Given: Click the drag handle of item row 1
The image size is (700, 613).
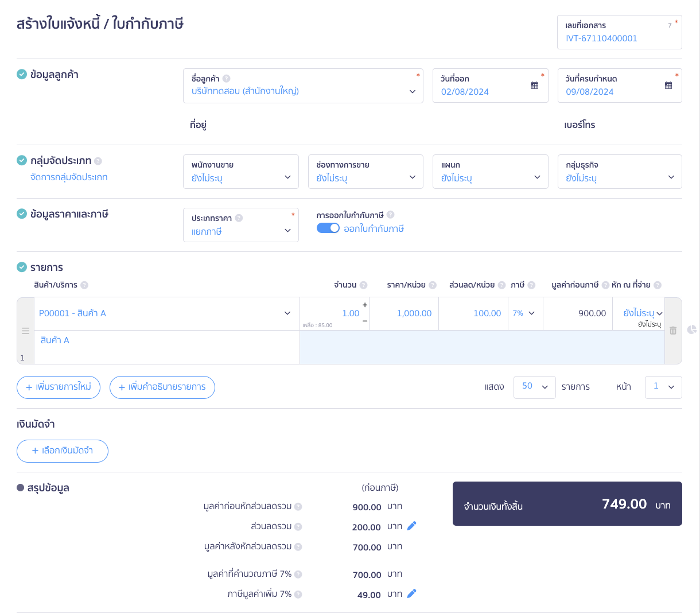Looking at the screenshot, I should point(25,331).
